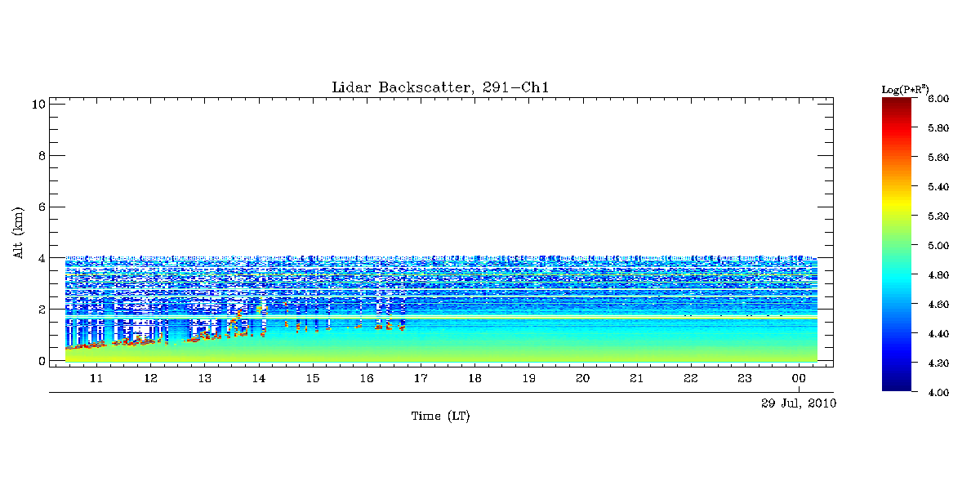The width and height of the screenshot is (980, 490).
Task: Click colorbar value 4.40
Action: click(x=938, y=334)
